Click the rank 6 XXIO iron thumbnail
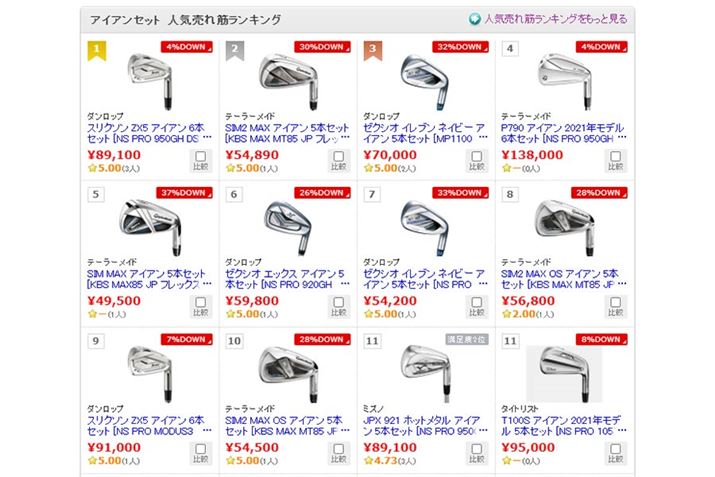This screenshot has width=715, height=477. pos(287,228)
